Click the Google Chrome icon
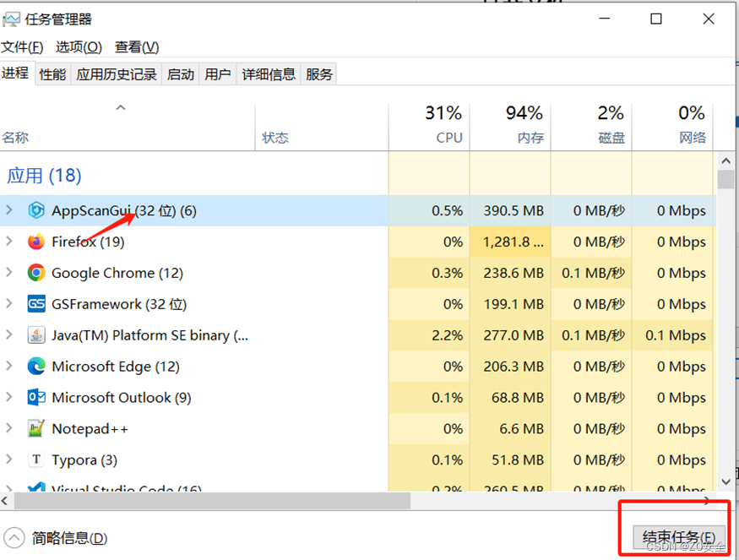 click(36, 273)
